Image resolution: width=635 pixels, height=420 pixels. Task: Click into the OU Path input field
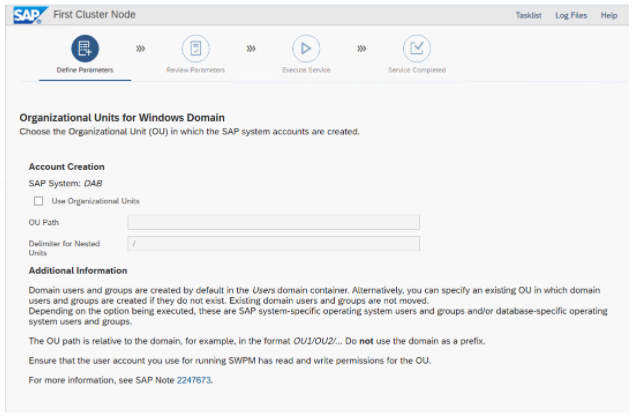[x=273, y=222]
